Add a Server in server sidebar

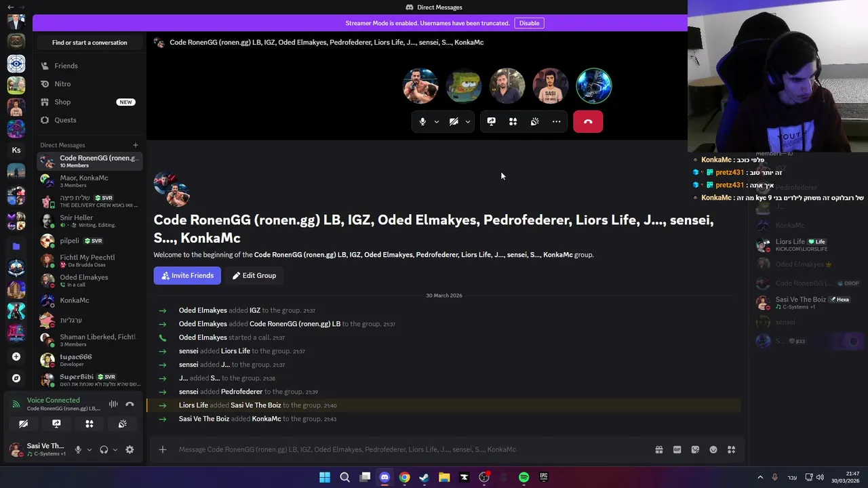point(16,357)
